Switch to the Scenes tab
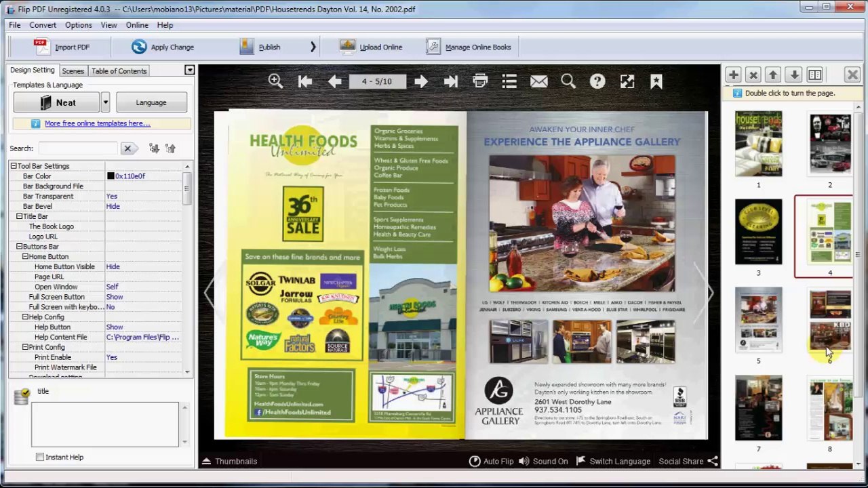Screen dimensions: 868x488 tap(73, 70)
